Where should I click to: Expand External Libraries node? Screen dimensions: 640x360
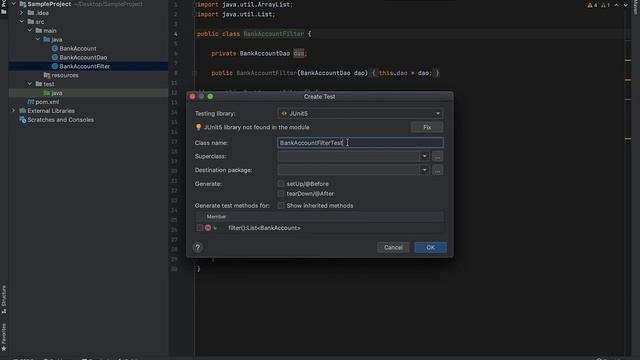tap(13, 111)
